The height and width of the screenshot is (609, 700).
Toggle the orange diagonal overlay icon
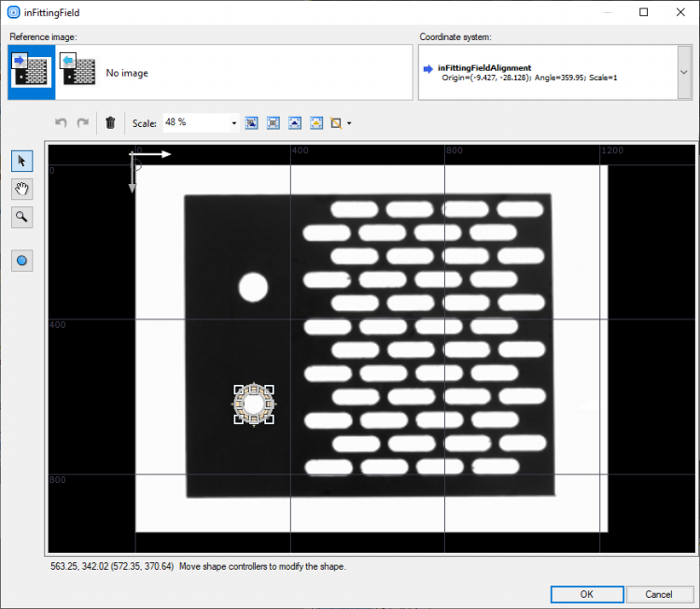click(x=336, y=122)
